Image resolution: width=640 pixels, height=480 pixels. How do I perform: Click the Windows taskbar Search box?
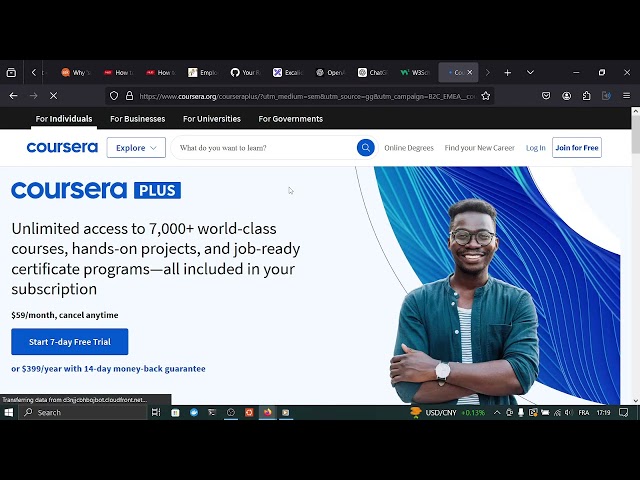pyautogui.click(x=83, y=413)
